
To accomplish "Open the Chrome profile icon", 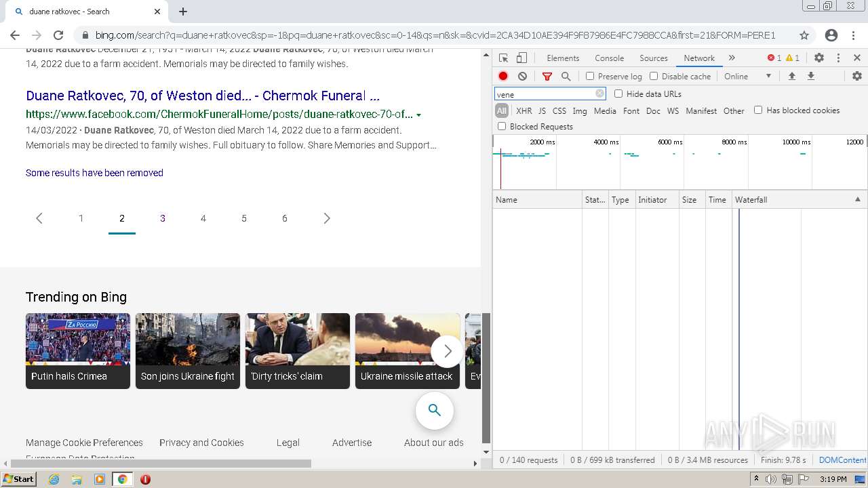I will pos(831,35).
